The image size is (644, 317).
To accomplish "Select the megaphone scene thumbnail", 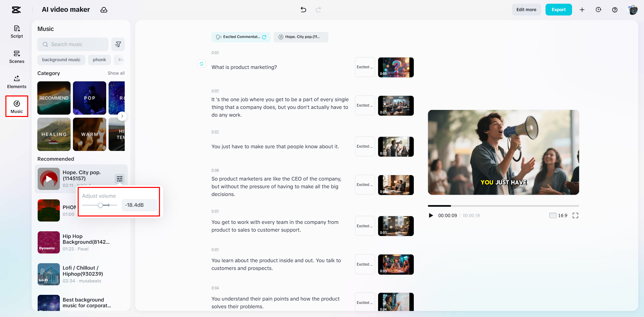I will point(396,147).
